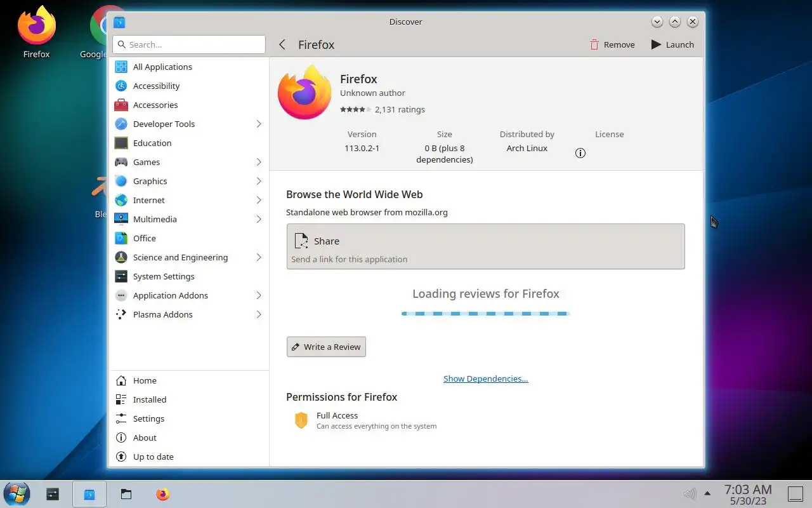Image resolution: width=812 pixels, height=508 pixels.
Task: Expand the Games category arrow
Action: [259, 162]
